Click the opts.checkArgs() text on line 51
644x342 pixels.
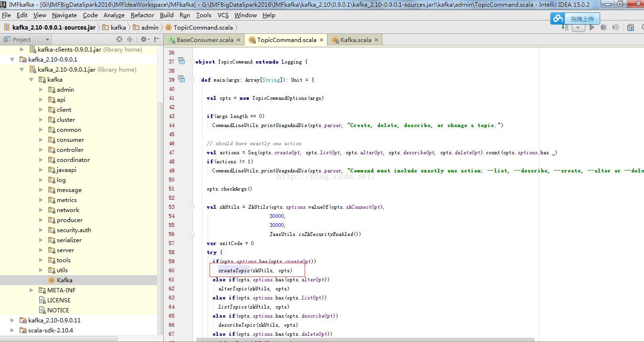[x=229, y=189]
